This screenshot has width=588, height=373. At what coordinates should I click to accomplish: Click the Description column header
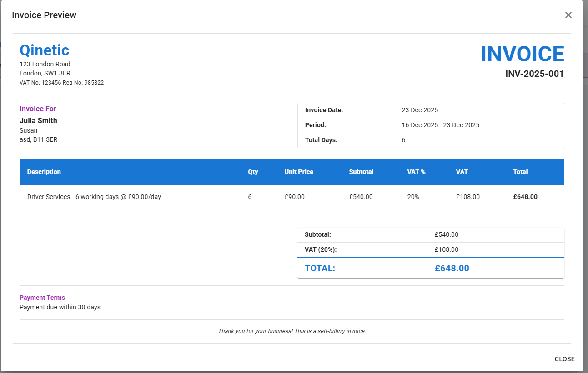44,172
